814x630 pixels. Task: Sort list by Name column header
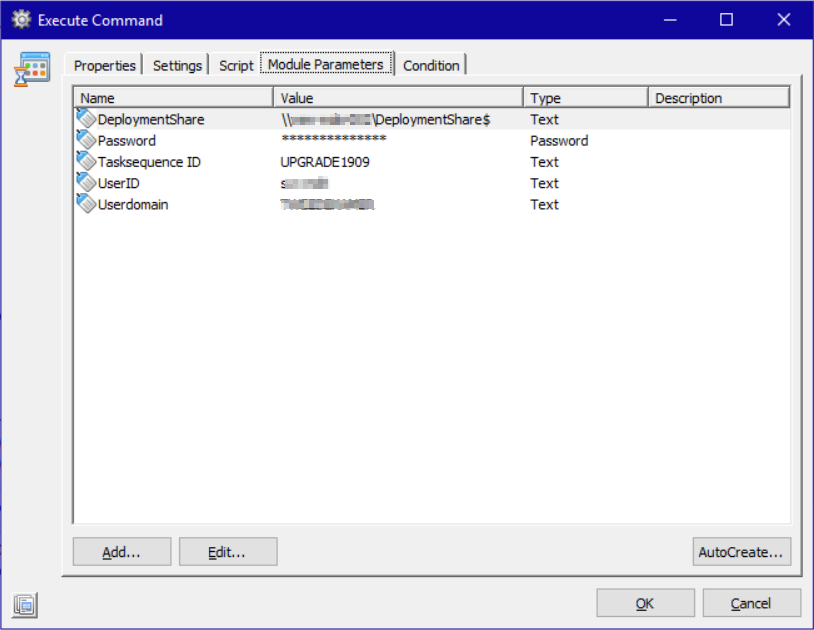tap(173, 98)
